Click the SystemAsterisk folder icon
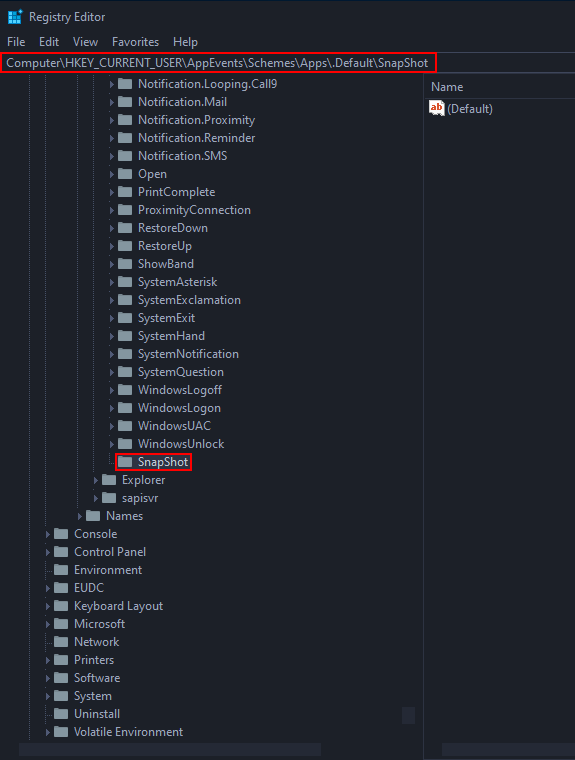The width and height of the screenshot is (575, 760). coord(125,282)
